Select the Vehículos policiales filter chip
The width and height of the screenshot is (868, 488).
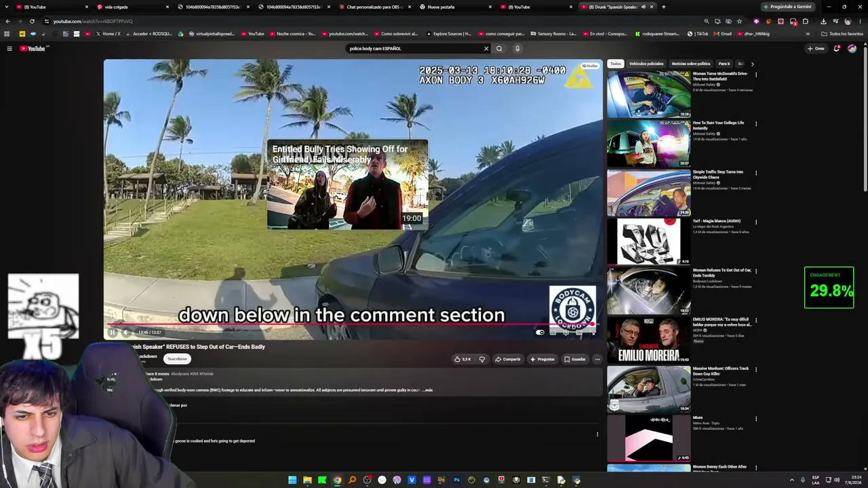(x=646, y=64)
